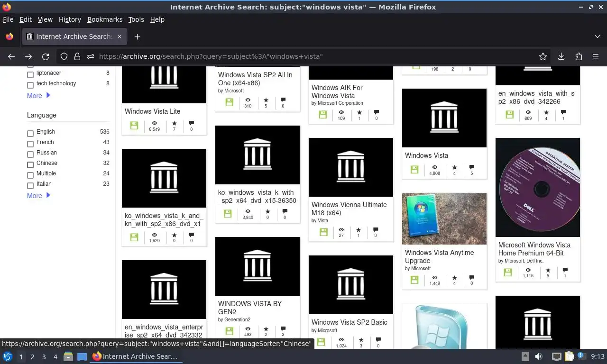Click software icon on WINDOWS VISTA BY GEN2 card
Viewport: 607px width, 364px height.
tap(230, 331)
